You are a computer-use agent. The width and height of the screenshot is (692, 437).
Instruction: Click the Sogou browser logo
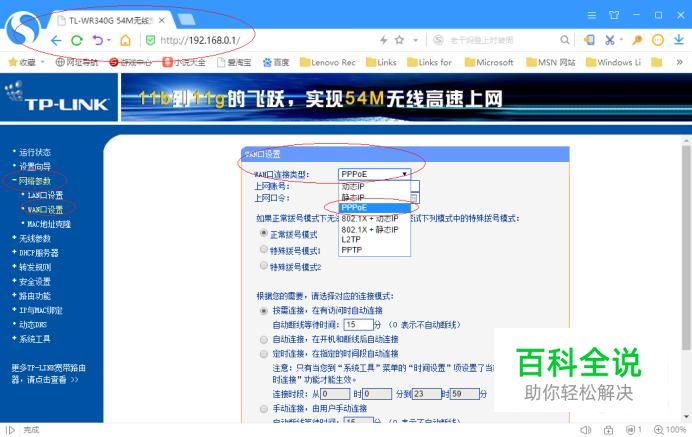click(23, 27)
